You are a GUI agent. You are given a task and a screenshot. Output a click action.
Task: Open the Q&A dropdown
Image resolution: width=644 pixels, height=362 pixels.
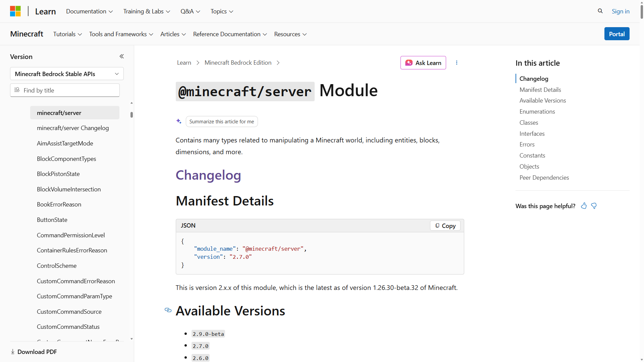pyautogui.click(x=190, y=11)
